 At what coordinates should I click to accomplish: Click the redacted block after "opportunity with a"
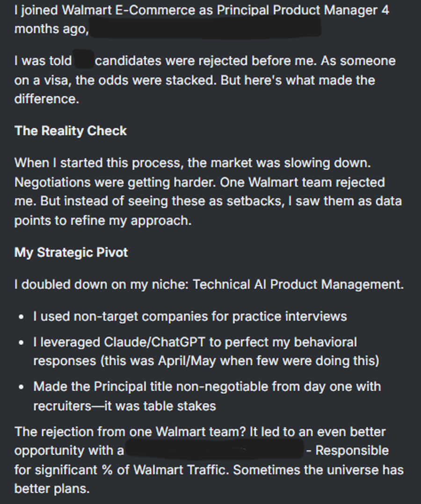215,451
